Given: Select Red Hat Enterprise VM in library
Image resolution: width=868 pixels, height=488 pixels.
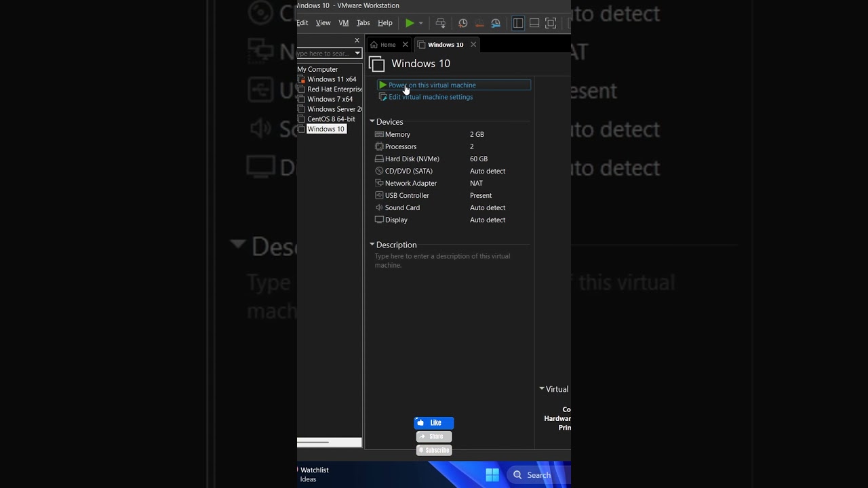Looking at the screenshot, I should tap(334, 89).
